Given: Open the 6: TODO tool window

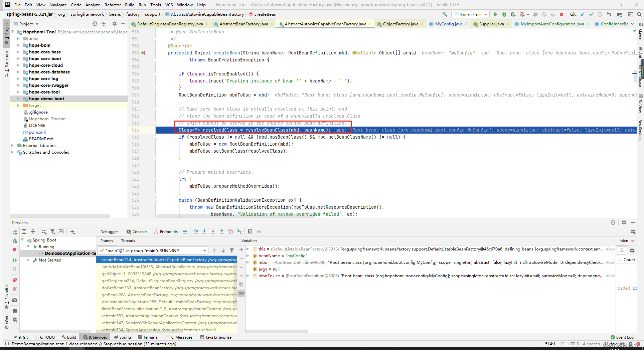Looking at the screenshot, I should 45,337.
